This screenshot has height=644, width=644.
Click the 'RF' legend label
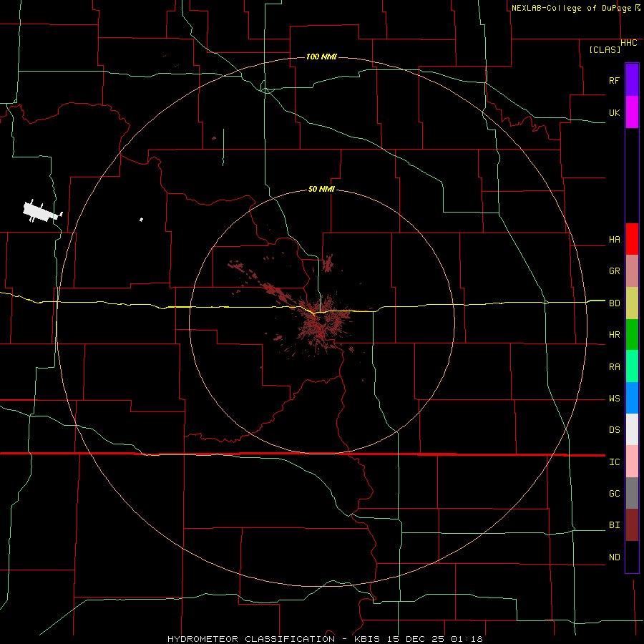[614, 80]
